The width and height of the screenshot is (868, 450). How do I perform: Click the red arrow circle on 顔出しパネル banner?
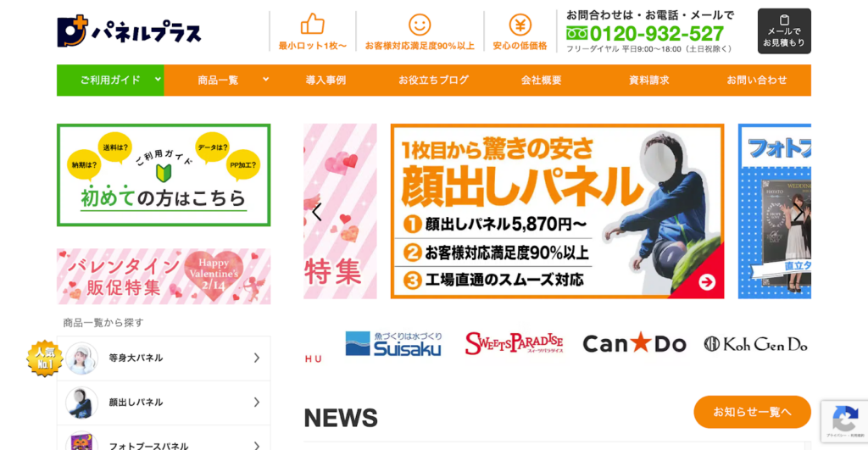tap(706, 282)
